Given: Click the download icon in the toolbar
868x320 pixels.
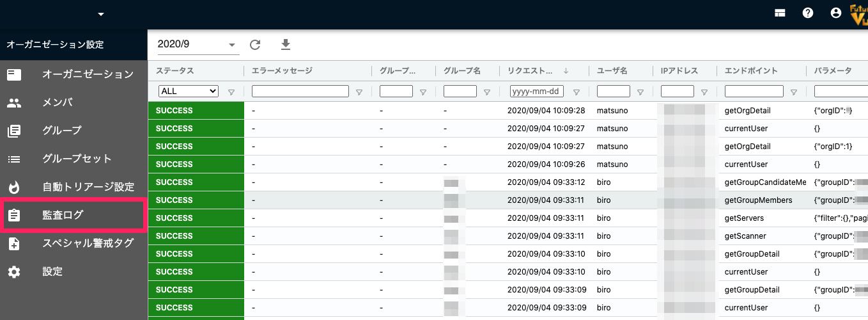Looking at the screenshot, I should point(286,44).
